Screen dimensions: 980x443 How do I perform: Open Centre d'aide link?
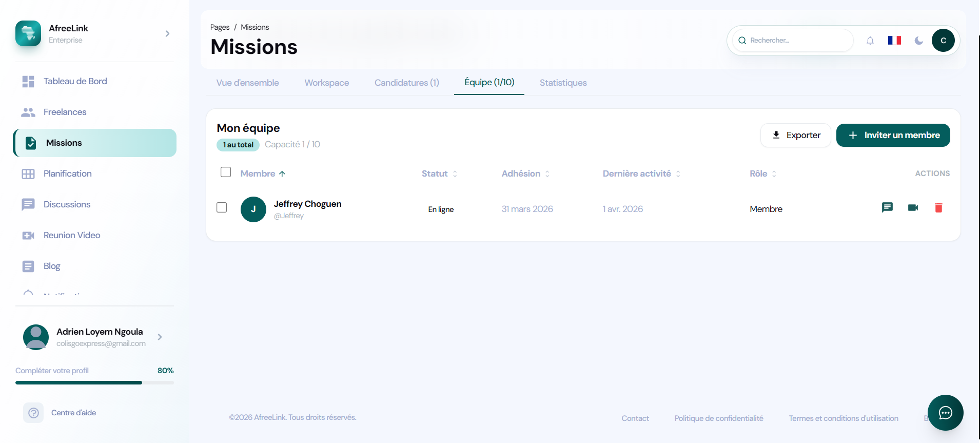[73, 413]
